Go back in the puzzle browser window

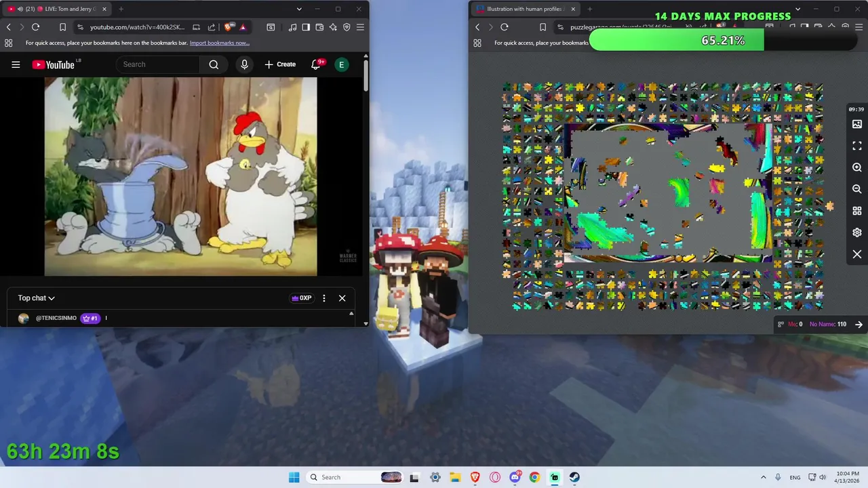pos(477,27)
